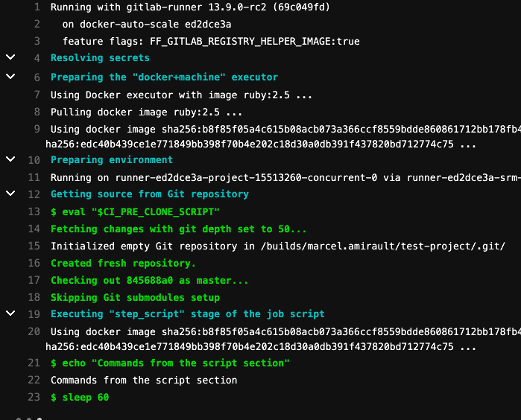This screenshot has height=420, width=521.
Task: Click the echo Commands from script section line
Action: 170,363
